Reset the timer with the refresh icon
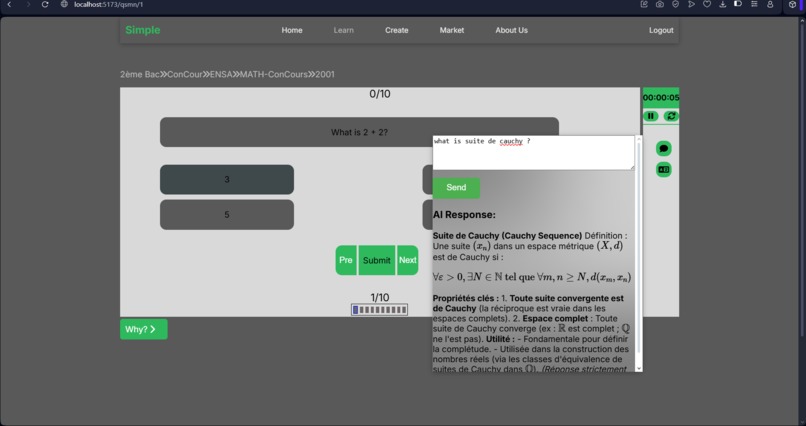This screenshot has height=426, width=806. click(671, 116)
